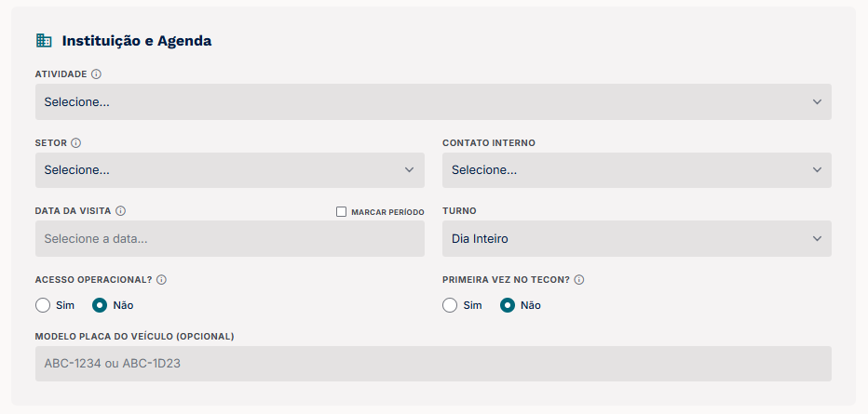
Task: Open the Atividade dropdown
Action: click(433, 101)
